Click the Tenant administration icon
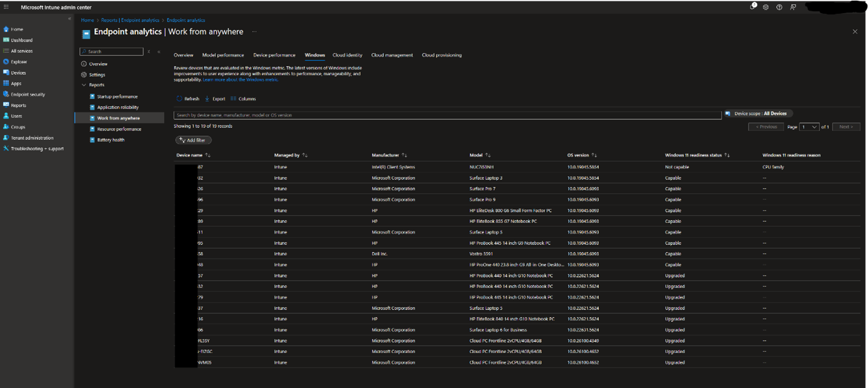Image resolution: width=868 pixels, height=388 pixels. [6, 138]
